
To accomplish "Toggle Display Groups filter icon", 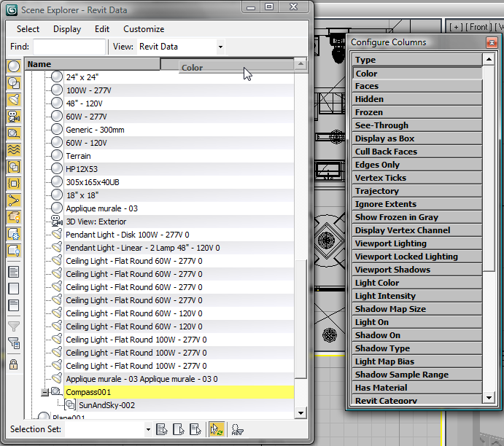I will coord(14,167).
